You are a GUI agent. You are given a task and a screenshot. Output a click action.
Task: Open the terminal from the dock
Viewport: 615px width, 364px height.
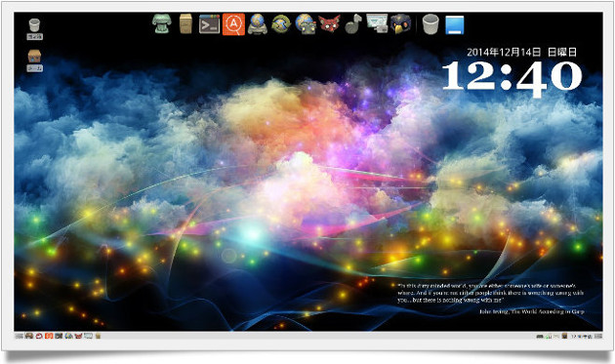pos(209,24)
